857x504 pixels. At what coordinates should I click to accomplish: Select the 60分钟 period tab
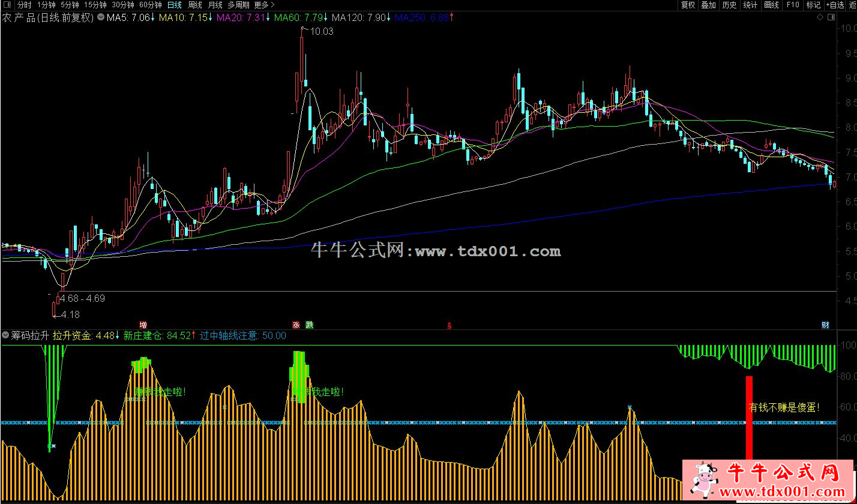(150, 5)
